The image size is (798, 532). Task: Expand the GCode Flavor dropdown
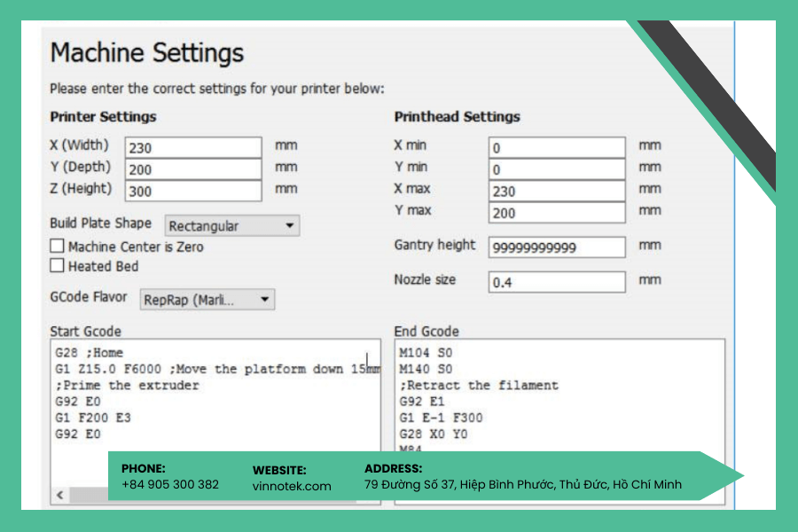pyautogui.click(x=207, y=300)
